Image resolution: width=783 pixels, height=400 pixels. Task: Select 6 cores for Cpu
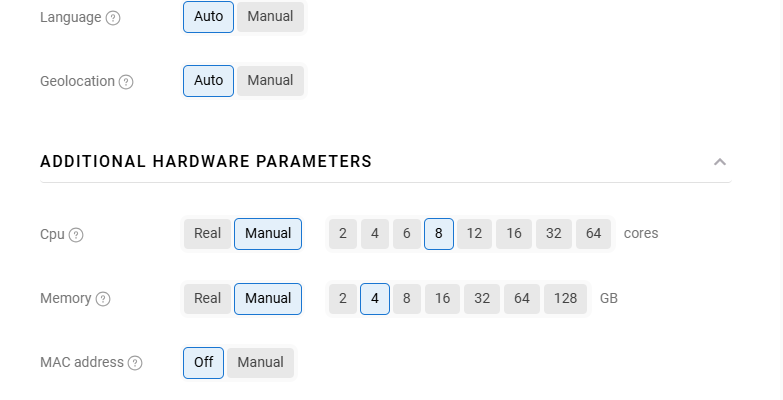tap(406, 234)
